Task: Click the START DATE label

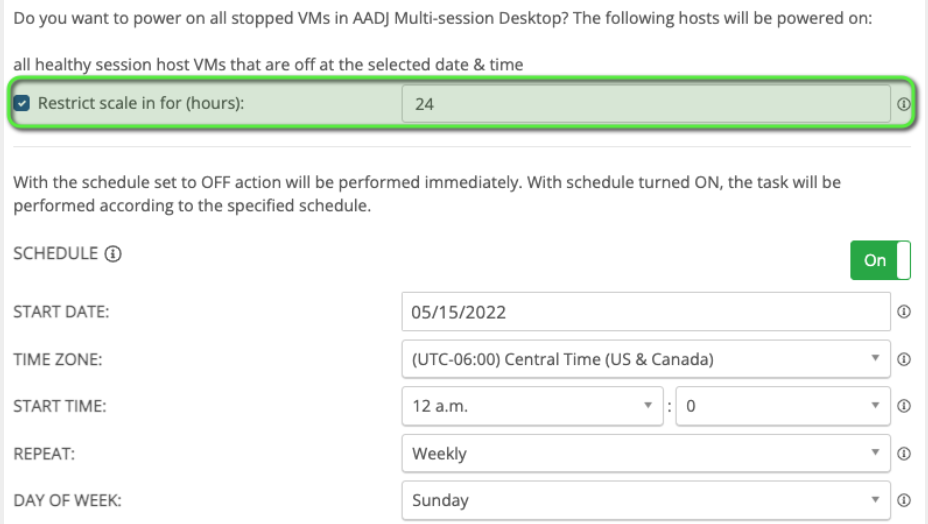Action: click(61, 312)
